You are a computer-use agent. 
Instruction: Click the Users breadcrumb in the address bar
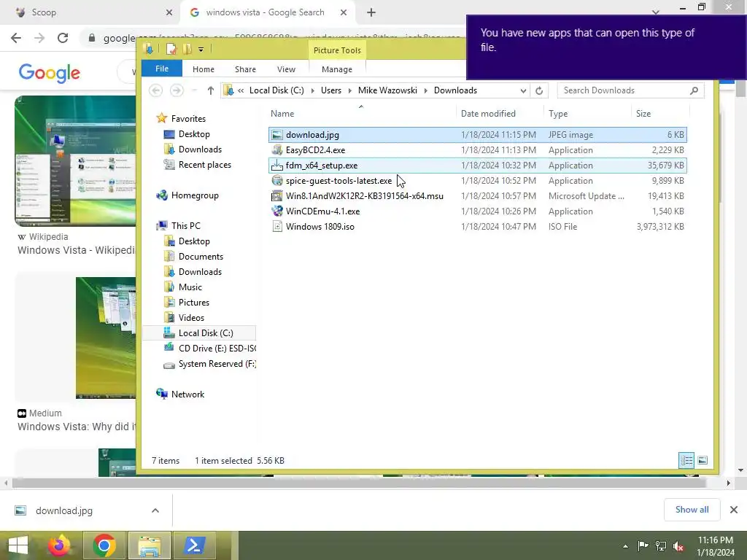(x=331, y=90)
